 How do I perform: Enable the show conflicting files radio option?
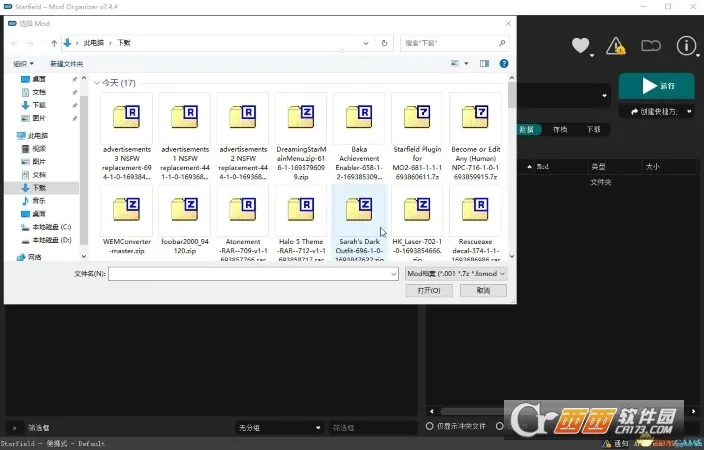click(431, 426)
